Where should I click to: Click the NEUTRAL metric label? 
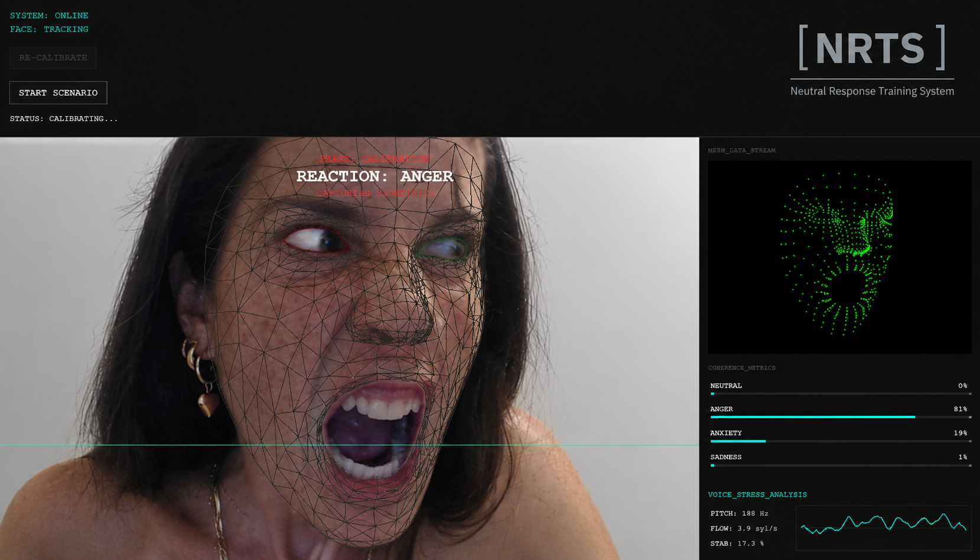coord(726,386)
